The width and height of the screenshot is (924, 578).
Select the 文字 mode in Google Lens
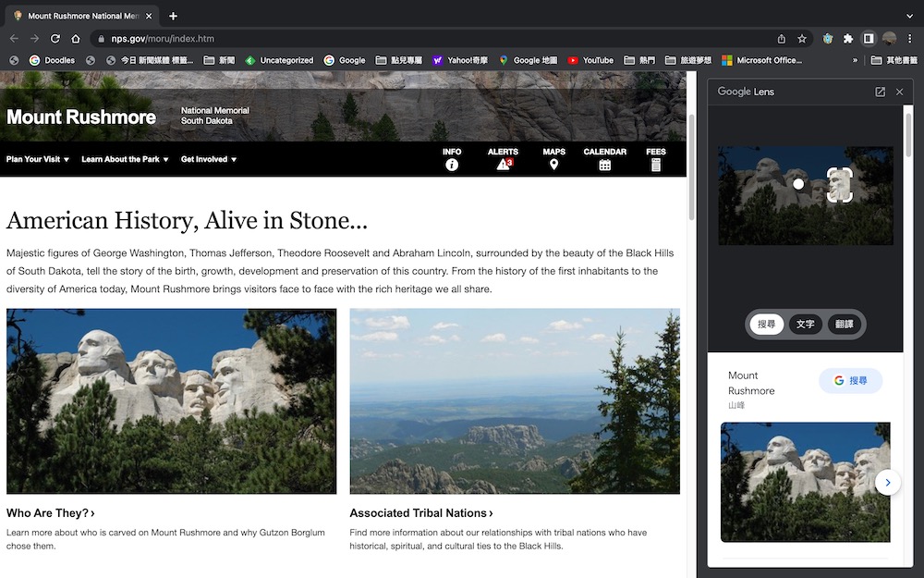806,324
